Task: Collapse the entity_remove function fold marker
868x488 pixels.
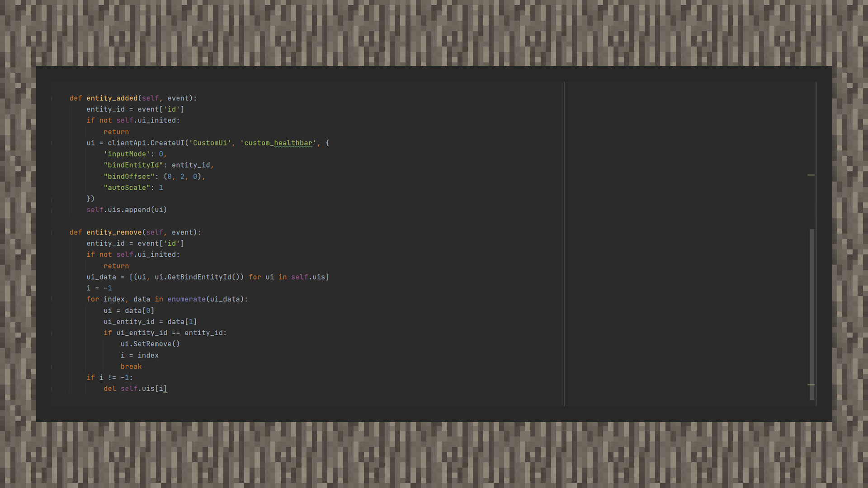Action: 52,232
